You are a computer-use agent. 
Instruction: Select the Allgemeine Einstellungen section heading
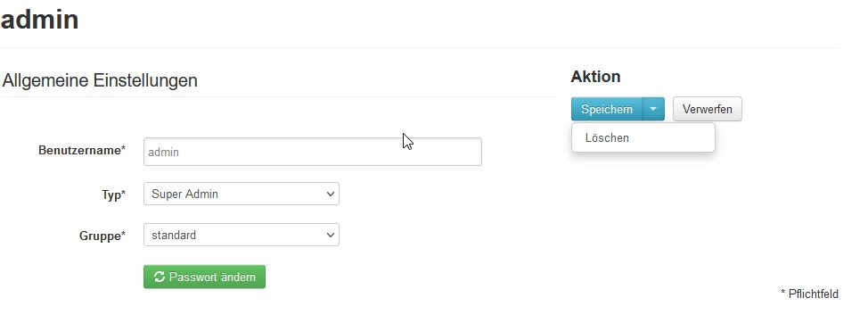(x=100, y=80)
